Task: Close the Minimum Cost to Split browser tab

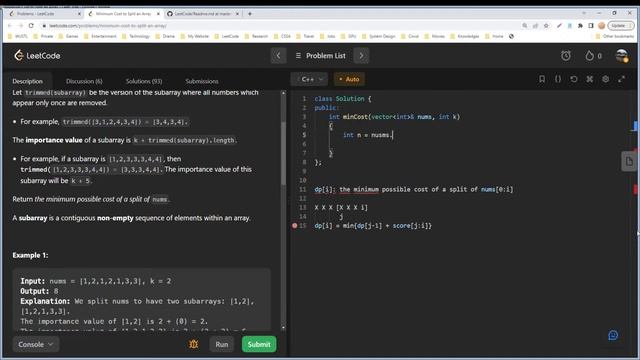Action: click(x=158, y=13)
